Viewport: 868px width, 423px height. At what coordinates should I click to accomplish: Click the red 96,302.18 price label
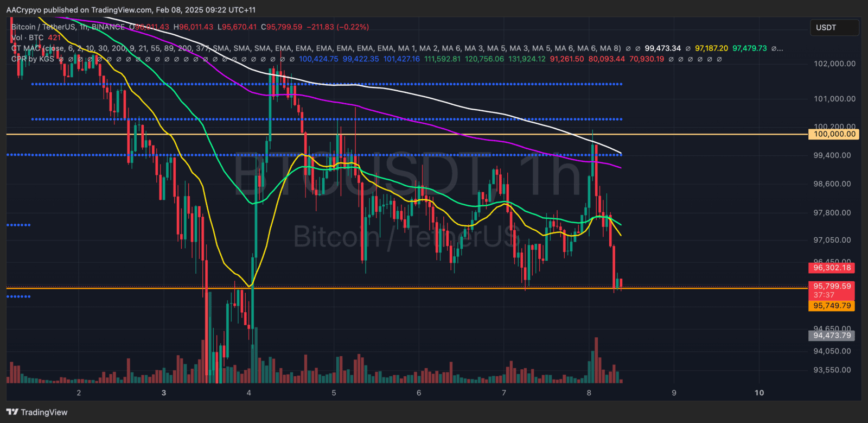(832, 268)
